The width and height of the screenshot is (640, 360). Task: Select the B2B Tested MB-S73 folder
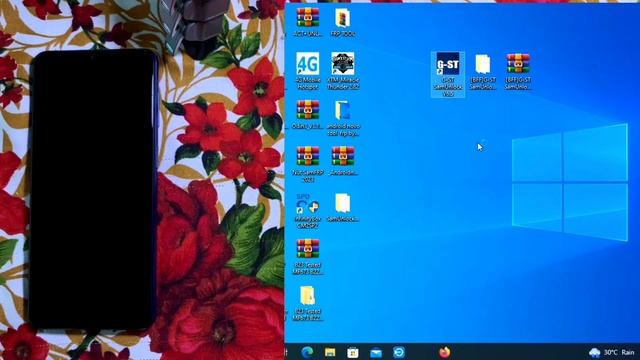[308, 303]
